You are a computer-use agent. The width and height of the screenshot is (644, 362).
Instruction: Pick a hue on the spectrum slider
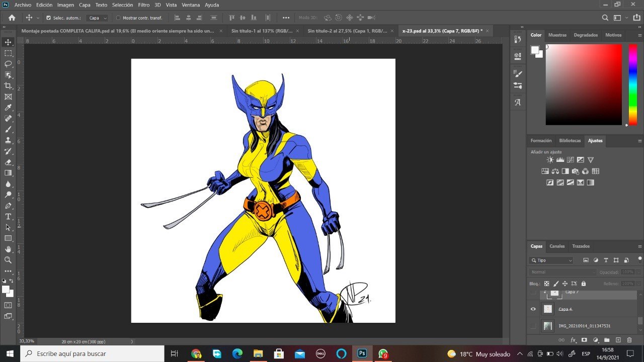click(632, 84)
